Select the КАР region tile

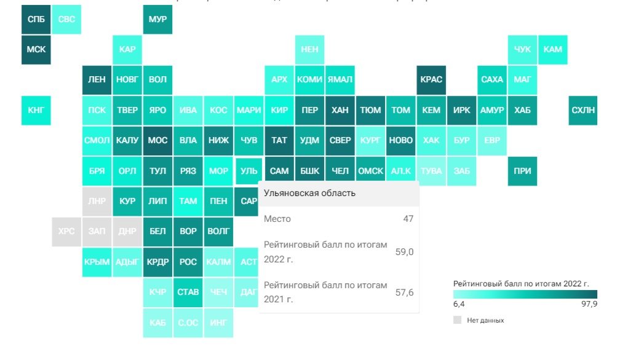127,49
